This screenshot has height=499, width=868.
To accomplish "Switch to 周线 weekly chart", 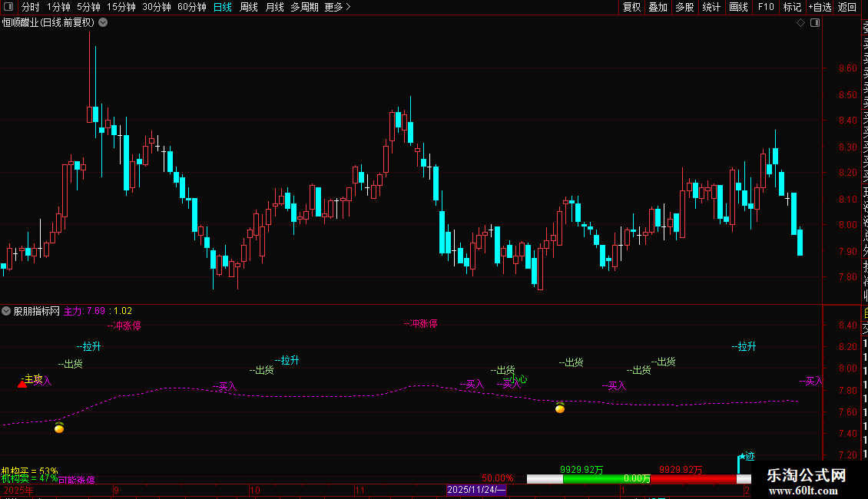I will click(x=249, y=7).
